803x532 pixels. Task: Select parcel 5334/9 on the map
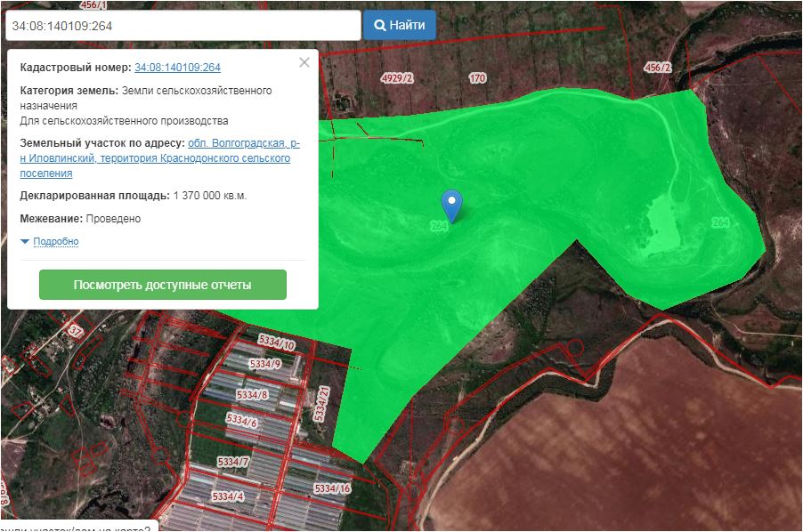(264, 364)
